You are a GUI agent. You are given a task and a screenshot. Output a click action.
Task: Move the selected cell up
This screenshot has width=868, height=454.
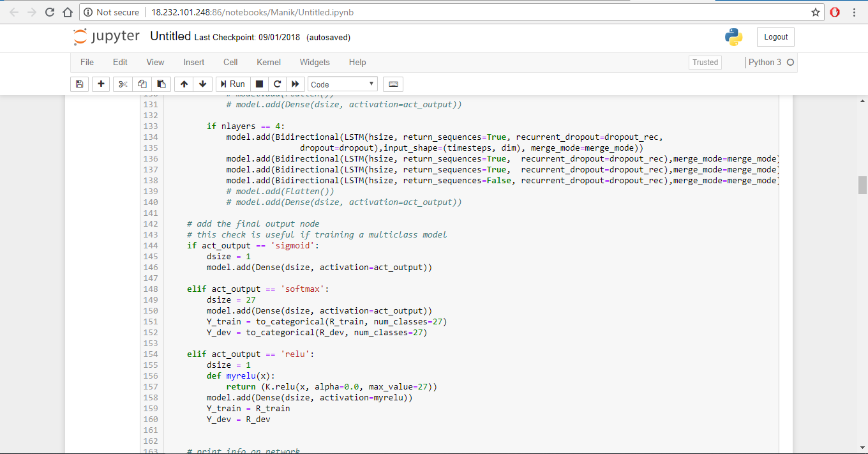(184, 84)
